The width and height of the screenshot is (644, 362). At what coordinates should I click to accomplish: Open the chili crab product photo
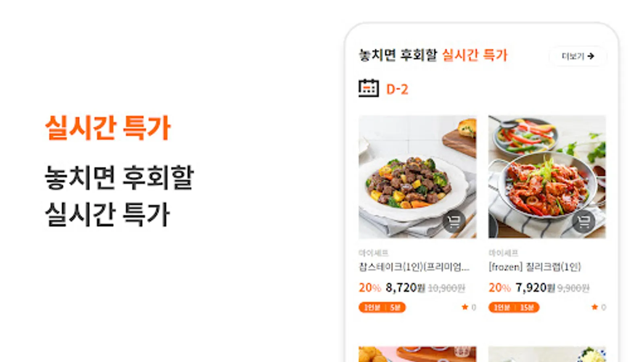tap(547, 177)
